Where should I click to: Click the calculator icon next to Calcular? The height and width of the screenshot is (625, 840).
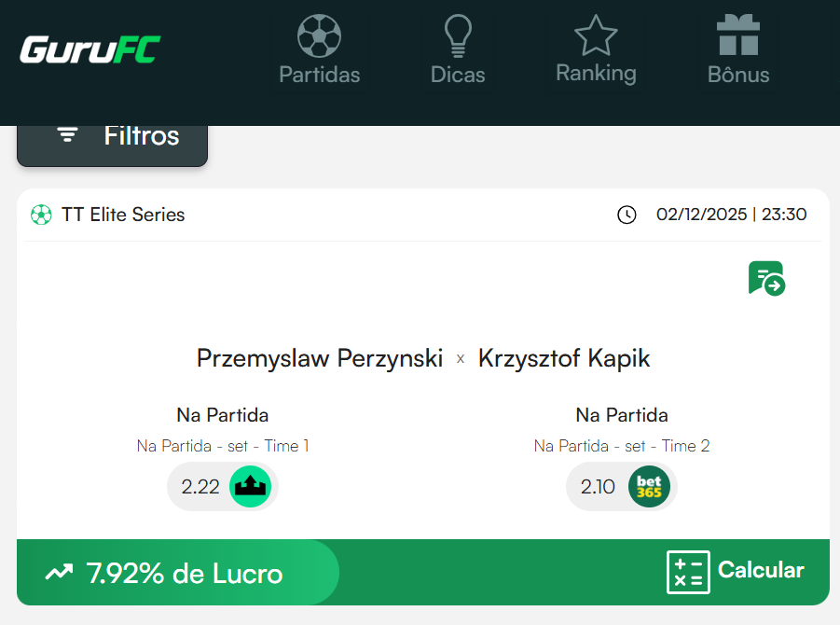click(x=687, y=572)
